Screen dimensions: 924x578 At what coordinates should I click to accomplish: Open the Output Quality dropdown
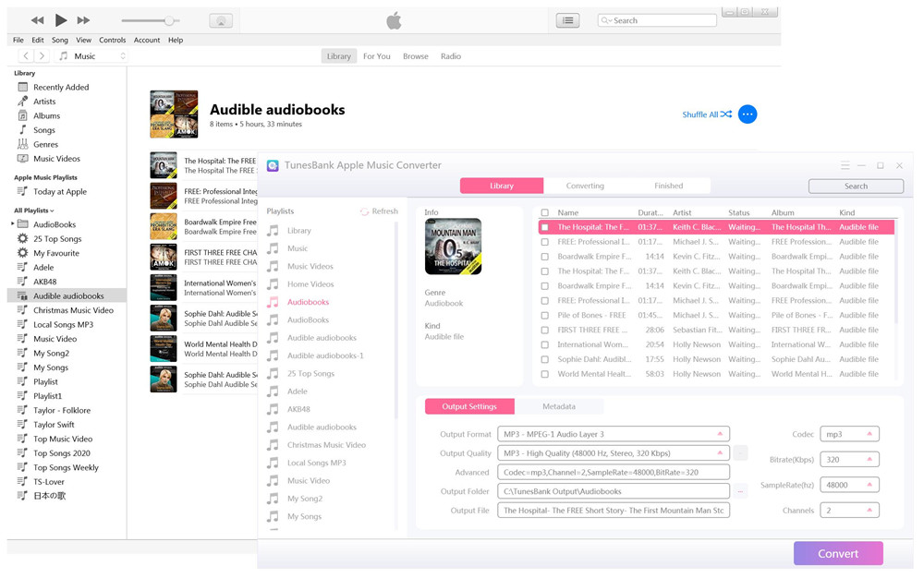point(614,453)
